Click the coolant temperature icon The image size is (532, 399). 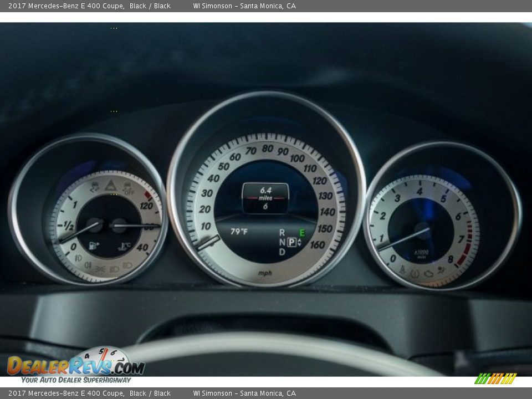point(125,245)
